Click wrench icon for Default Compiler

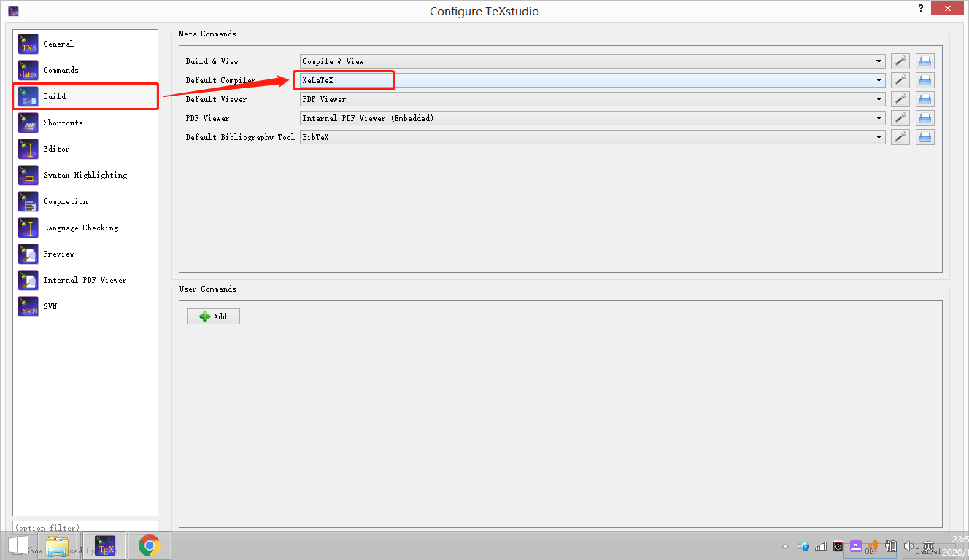900,80
